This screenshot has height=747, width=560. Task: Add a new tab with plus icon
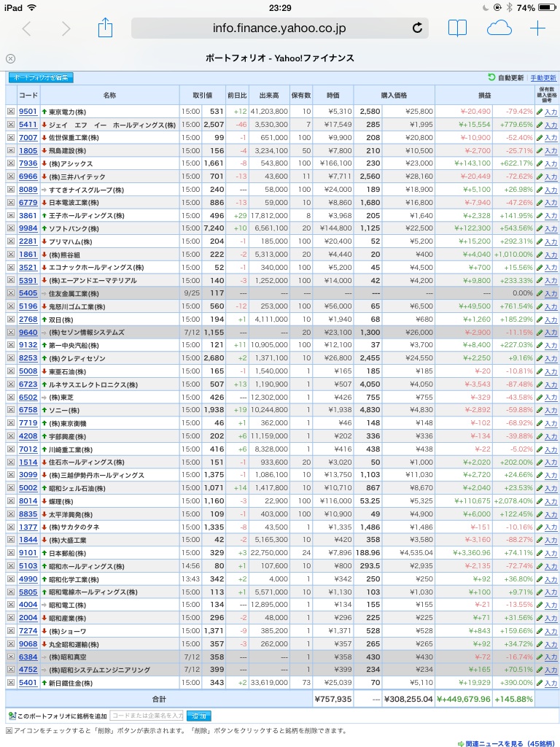click(x=537, y=28)
